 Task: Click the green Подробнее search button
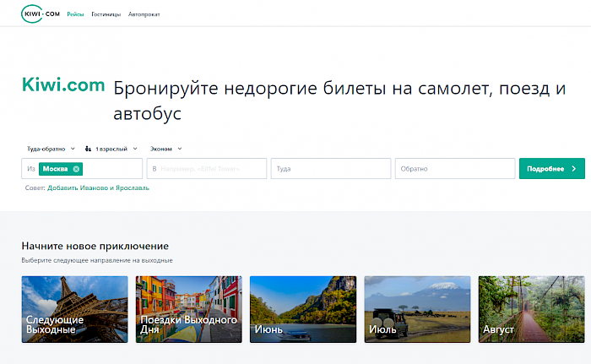pos(552,169)
